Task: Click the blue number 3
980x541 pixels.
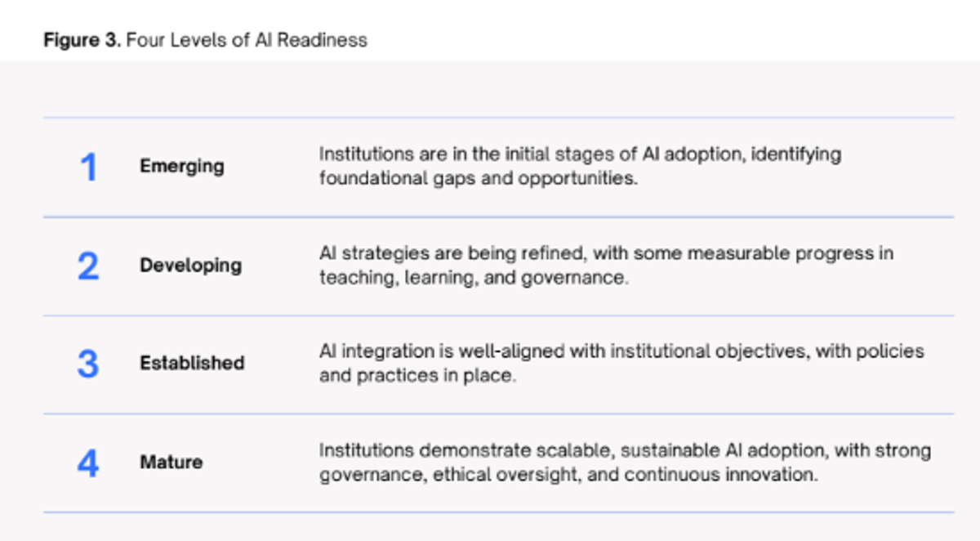Action: pos(88,364)
